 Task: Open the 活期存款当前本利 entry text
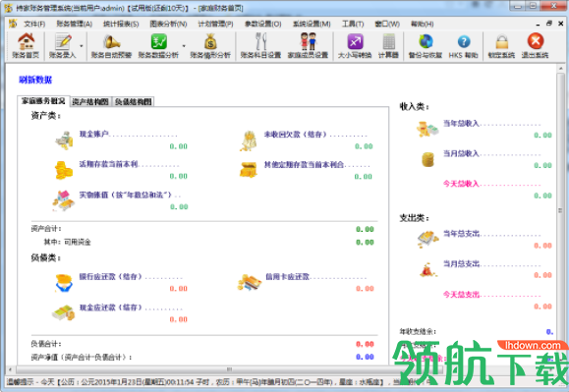click(x=108, y=164)
